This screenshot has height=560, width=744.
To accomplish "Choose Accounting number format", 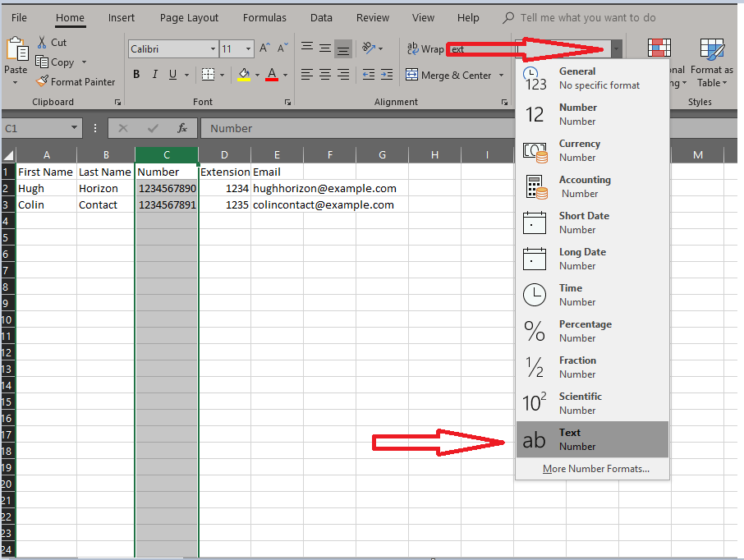I will (592, 186).
